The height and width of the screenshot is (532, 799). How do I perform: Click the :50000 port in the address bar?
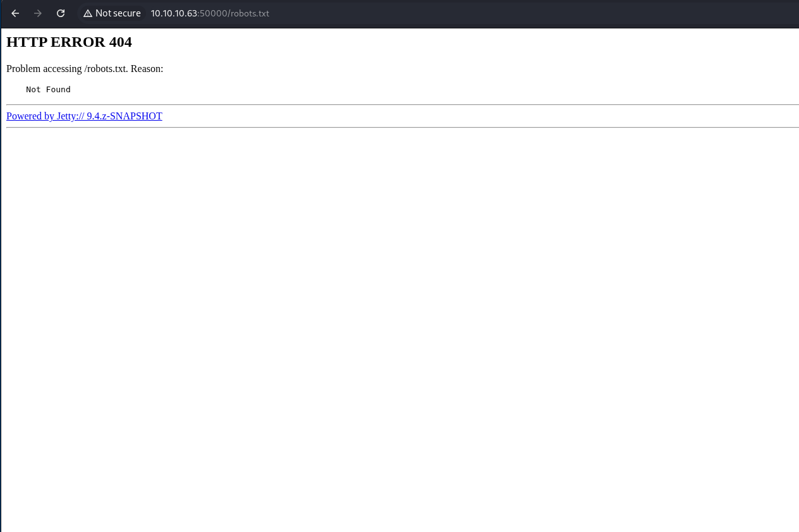[212, 13]
